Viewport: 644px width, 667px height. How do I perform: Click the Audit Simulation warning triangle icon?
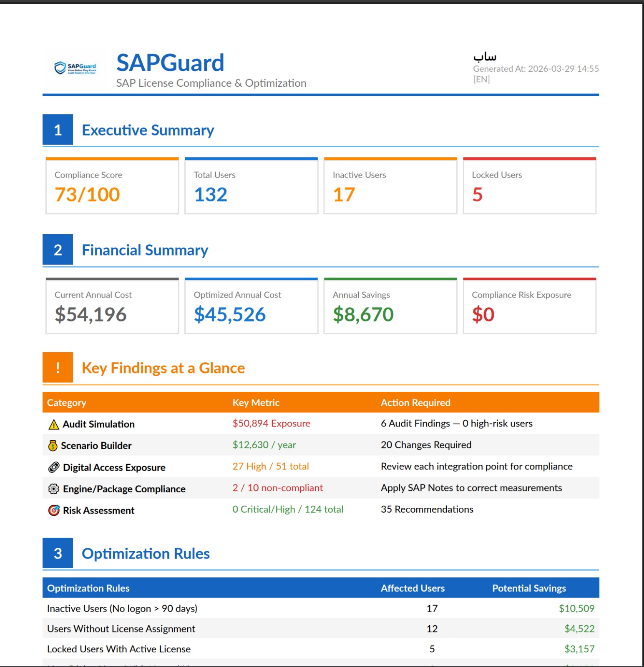[54, 424]
